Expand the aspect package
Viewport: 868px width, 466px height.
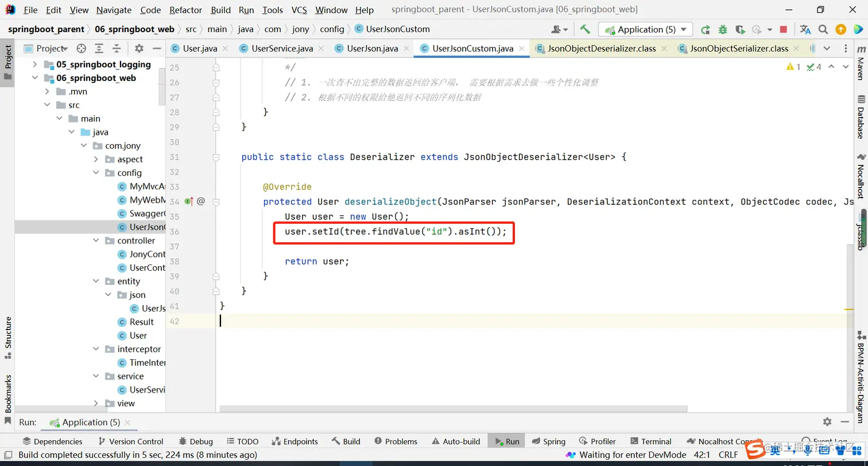pyautogui.click(x=96, y=159)
